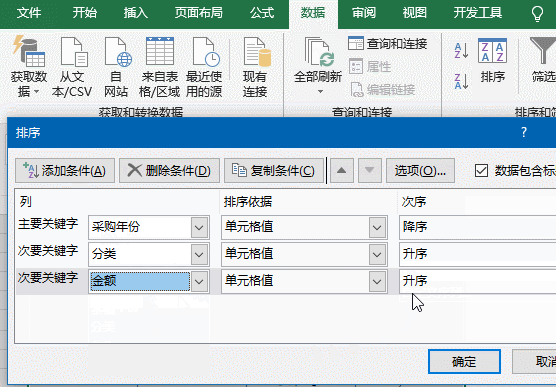This screenshot has width=556, height=387.
Task: Switch to the Home (开始) tab
Action: pos(84,13)
